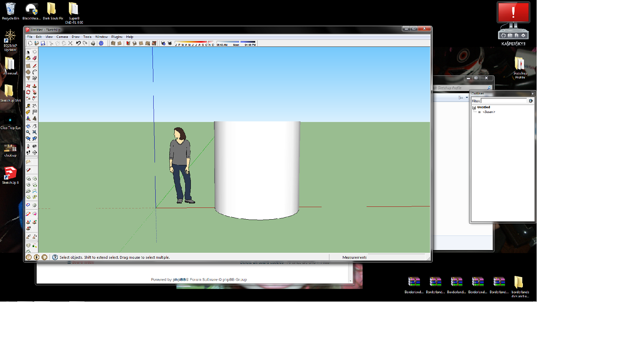The height and width of the screenshot is (362, 644).
Task: Toggle the Shadows display toolbar icon
Action: (x=169, y=43)
